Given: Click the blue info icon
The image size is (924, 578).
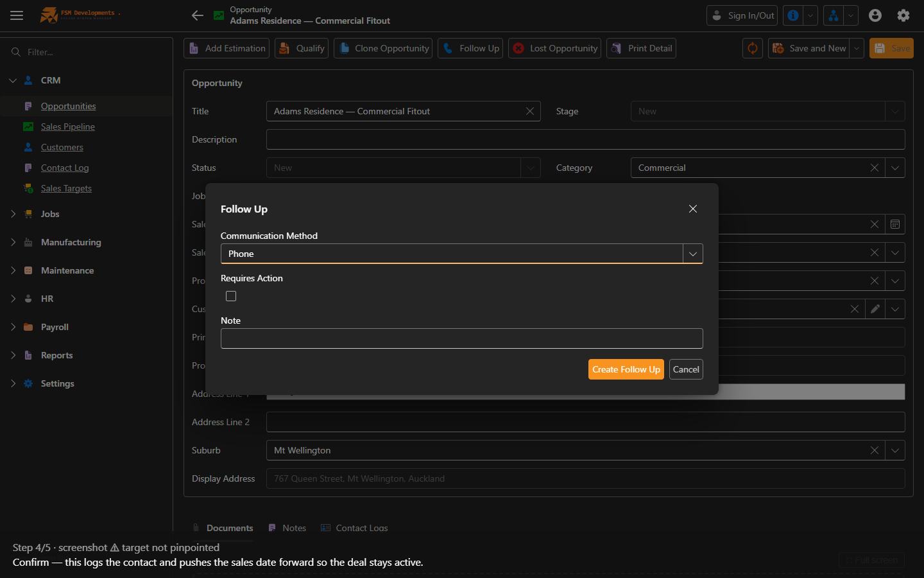Looking at the screenshot, I should 793,15.
